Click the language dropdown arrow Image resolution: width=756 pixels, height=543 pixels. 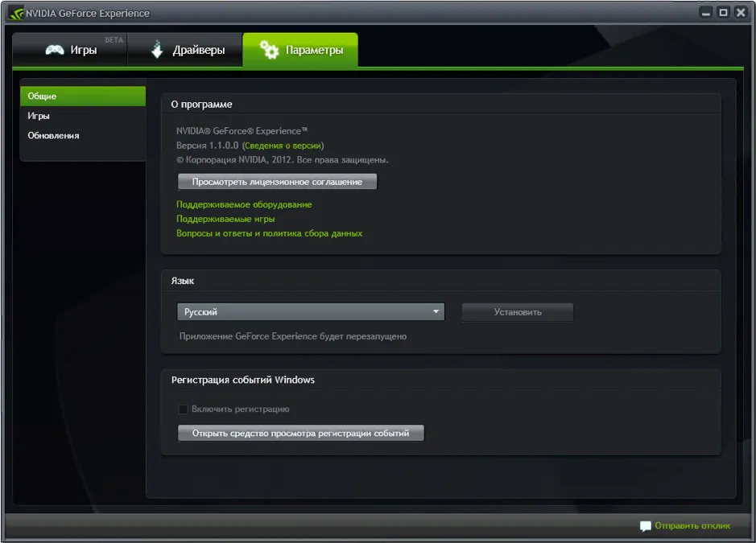436,312
